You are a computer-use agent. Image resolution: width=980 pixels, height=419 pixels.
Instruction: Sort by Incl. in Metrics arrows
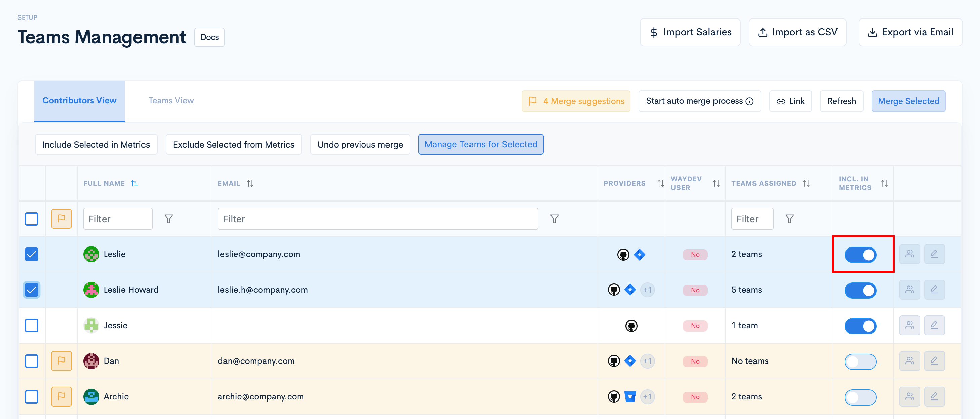(x=884, y=183)
